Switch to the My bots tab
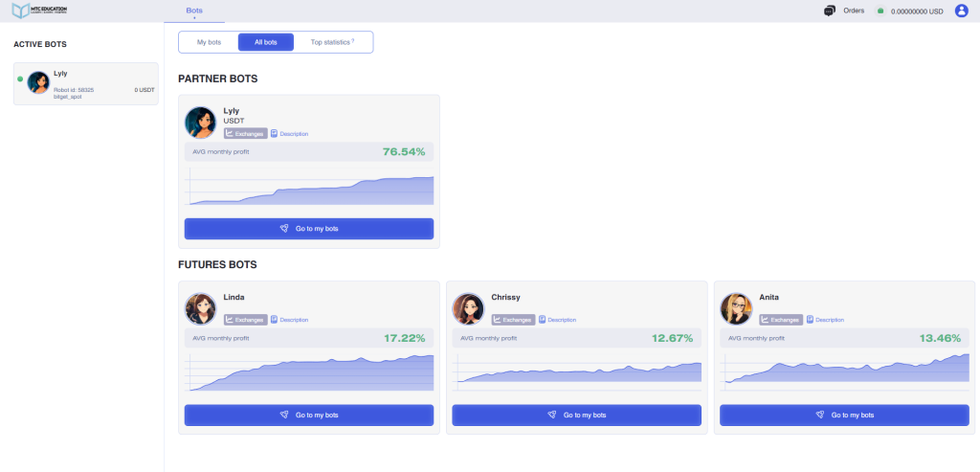This screenshot has height=472, width=980. 209,42
